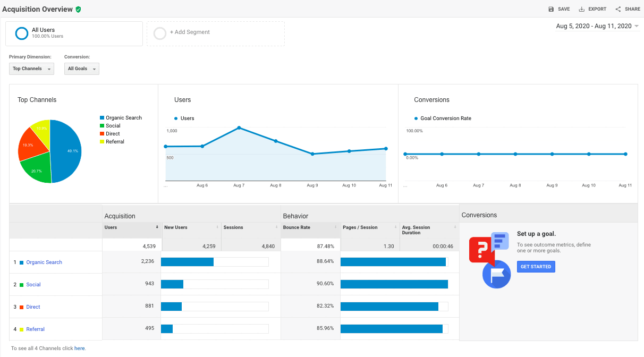Click the Social pages per session bar
644x357 pixels.
coord(394,284)
